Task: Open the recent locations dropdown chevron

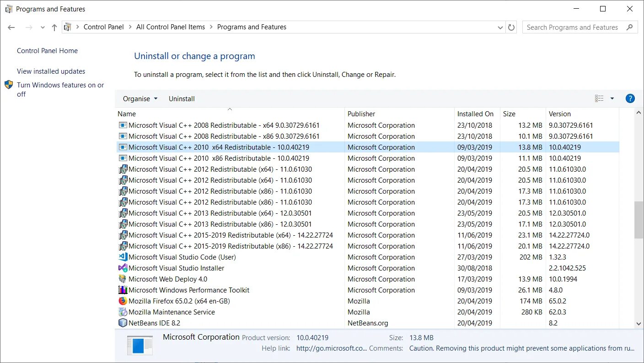Action: (x=43, y=27)
